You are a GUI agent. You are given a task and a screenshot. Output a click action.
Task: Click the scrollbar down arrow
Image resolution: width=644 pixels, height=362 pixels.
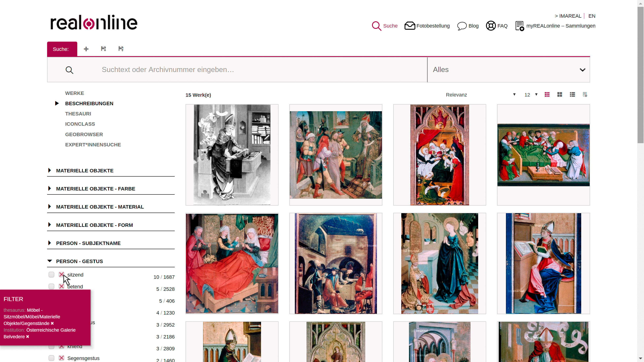click(x=641, y=359)
